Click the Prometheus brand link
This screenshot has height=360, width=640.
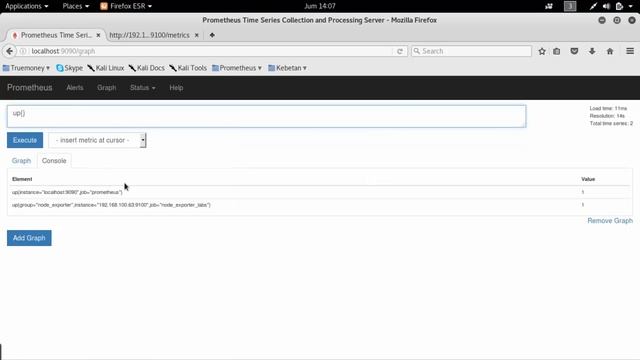pyautogui.click(x=30, y=88)
